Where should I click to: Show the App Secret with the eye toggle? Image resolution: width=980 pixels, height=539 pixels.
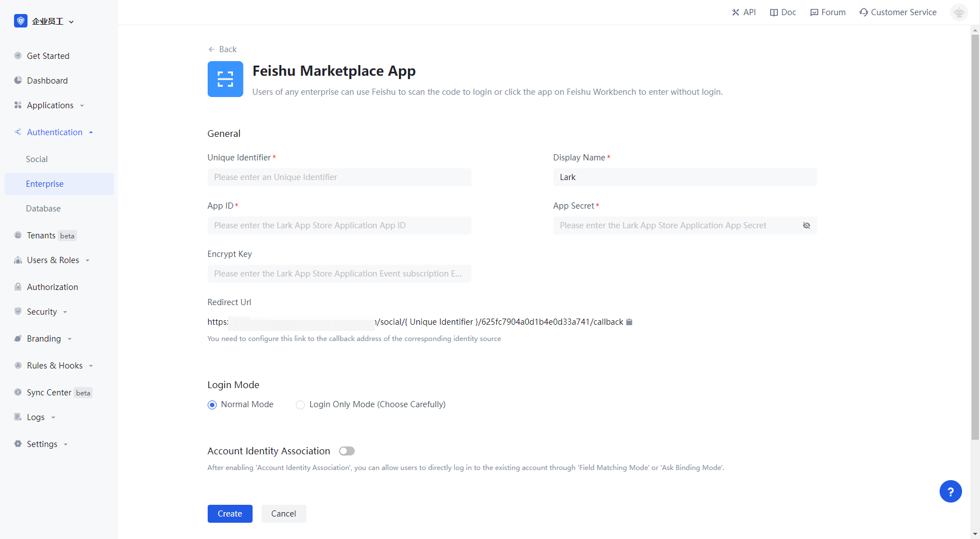(x=807, y=225)
